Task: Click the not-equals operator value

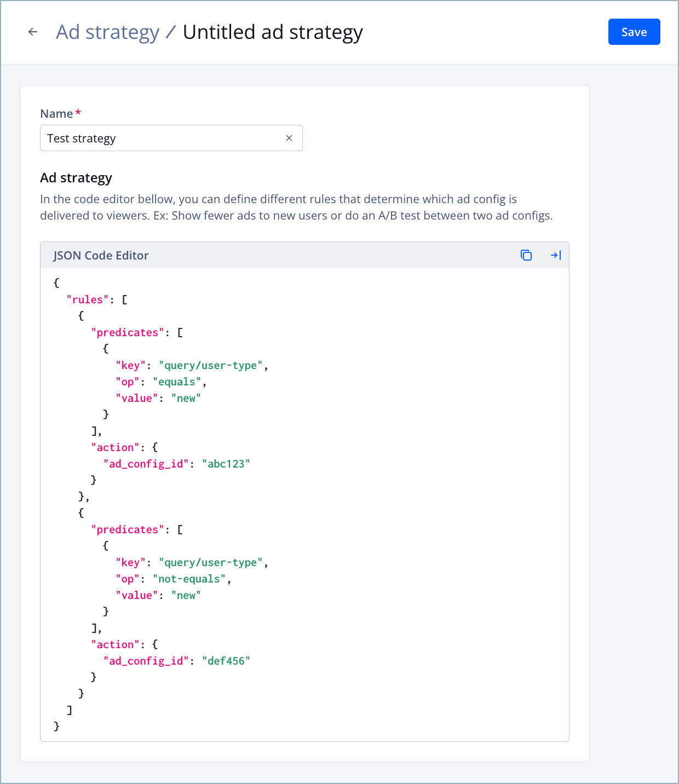Action: coord(190,579)
